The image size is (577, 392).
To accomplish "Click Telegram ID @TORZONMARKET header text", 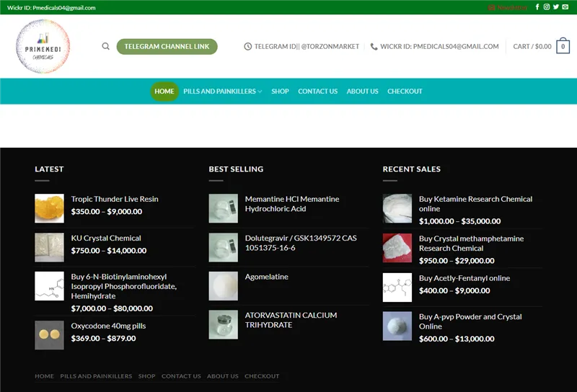I will coord(307,46).
